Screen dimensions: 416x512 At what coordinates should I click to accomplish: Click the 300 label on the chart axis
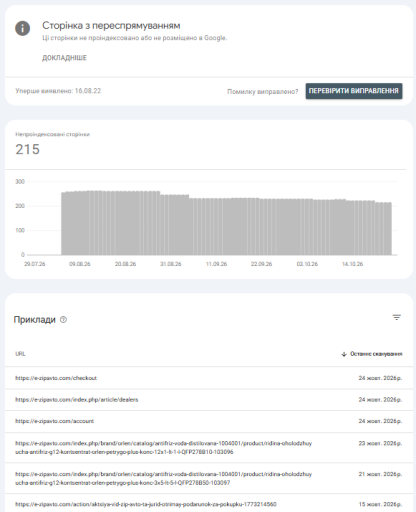[x=20, y=182]
